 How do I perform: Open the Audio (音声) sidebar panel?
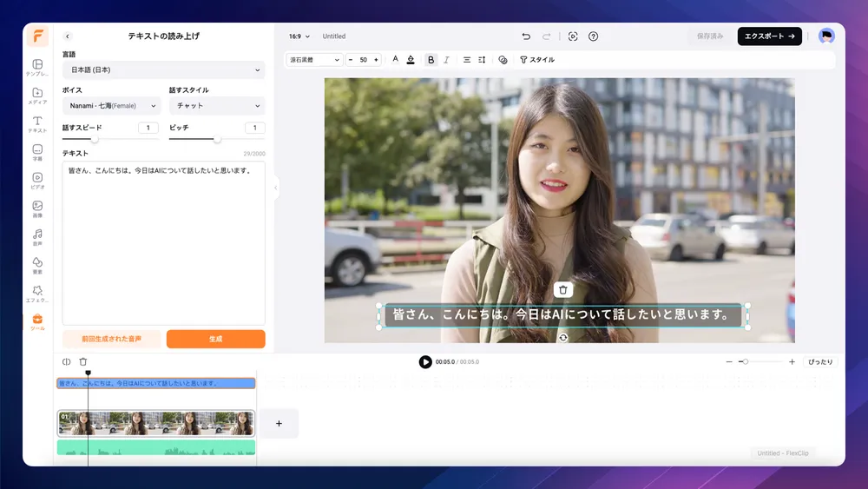pyautogui.click(x=37, y=237)
